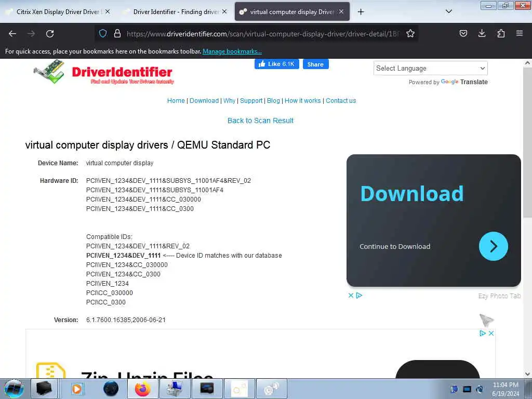The height and width of the screenshot is (399, 532).
Task: Open the media player taskbar icon
Action: click(77, 389)
